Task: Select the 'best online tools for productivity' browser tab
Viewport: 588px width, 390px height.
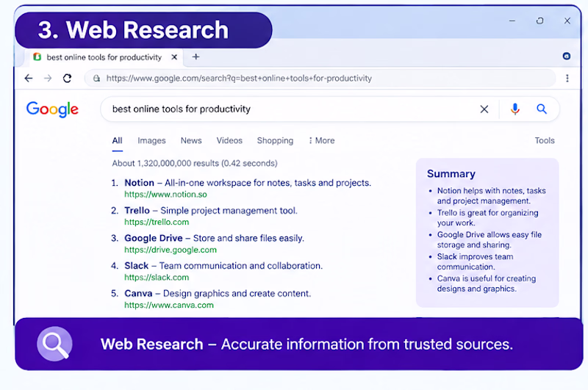Action: [104, 57]
